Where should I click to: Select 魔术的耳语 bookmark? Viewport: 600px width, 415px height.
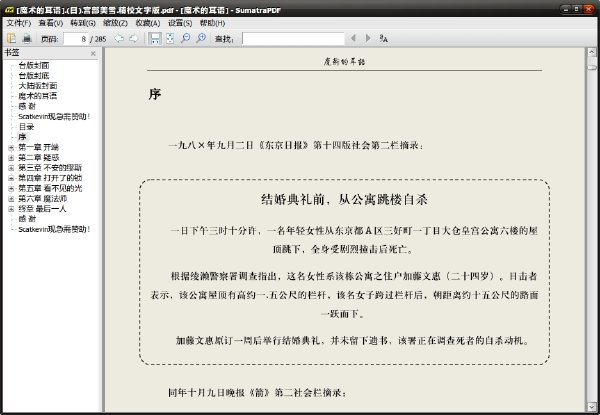(x=38, y=96)
